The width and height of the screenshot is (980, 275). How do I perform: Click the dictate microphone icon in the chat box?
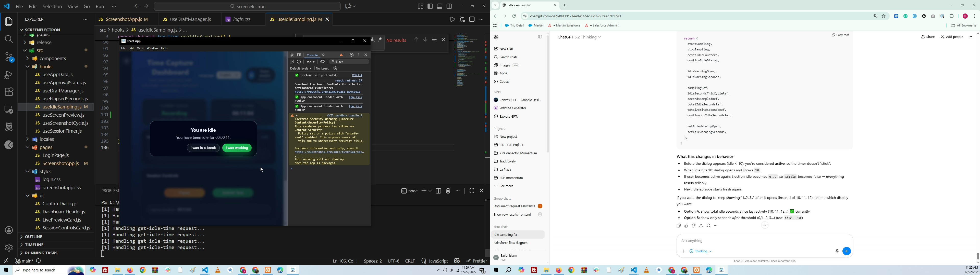(837, 251)
